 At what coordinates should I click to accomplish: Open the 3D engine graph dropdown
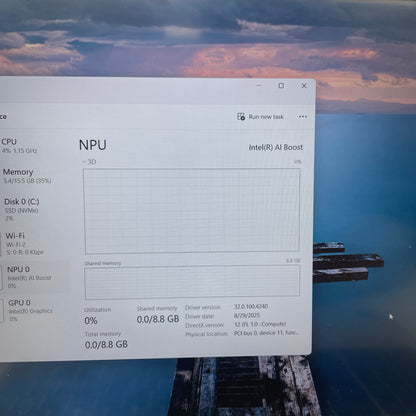[89, 162]
